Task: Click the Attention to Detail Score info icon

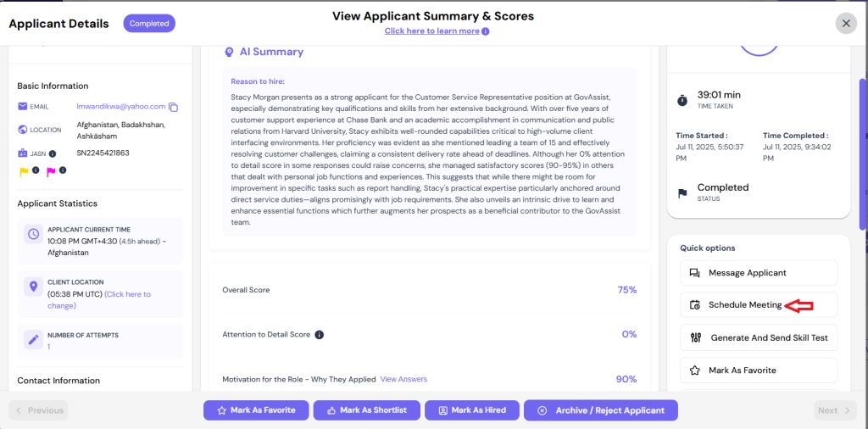Action: coord(319,334)
